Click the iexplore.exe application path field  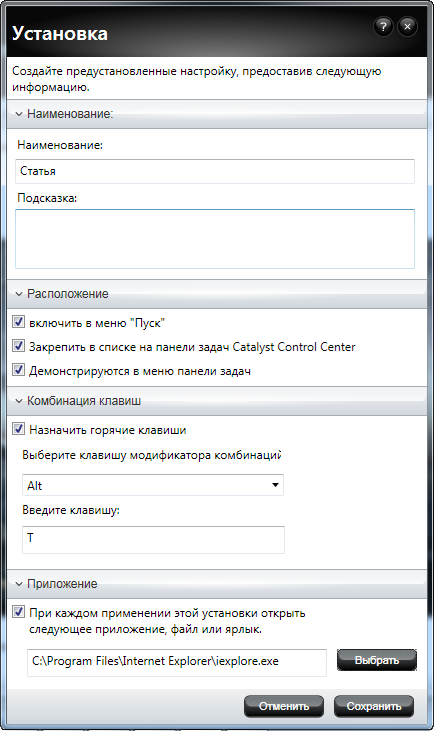coord(177,662)
